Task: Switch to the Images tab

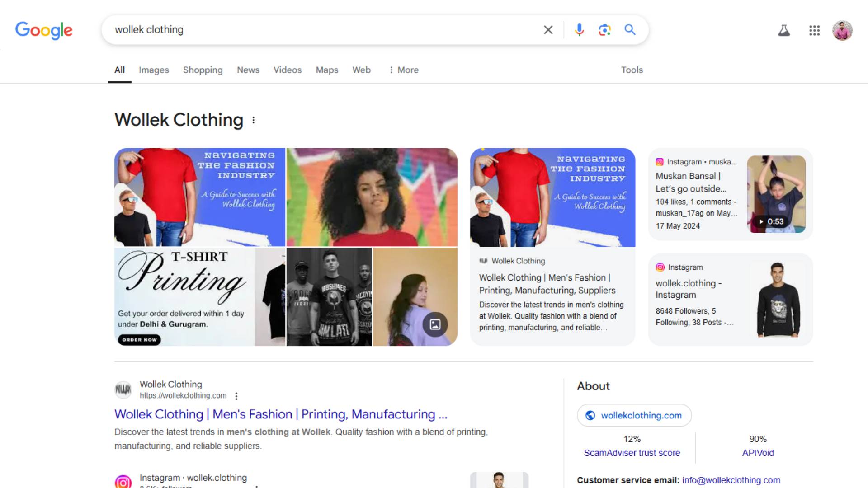Action: [154, 70]
